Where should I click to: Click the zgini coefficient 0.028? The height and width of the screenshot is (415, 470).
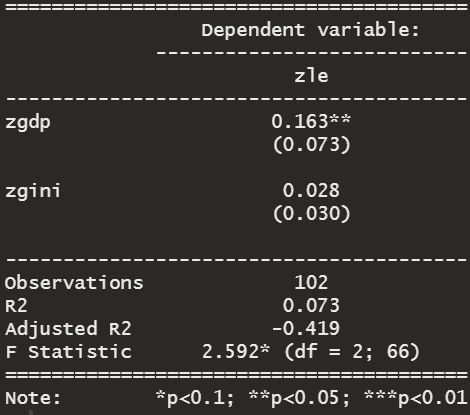pos(311,191)
